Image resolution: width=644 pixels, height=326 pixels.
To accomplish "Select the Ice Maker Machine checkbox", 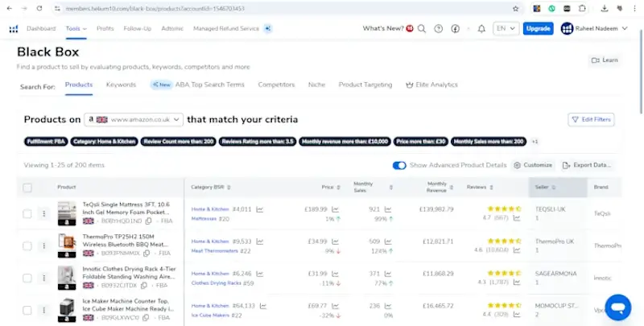I will click(27, 311).
